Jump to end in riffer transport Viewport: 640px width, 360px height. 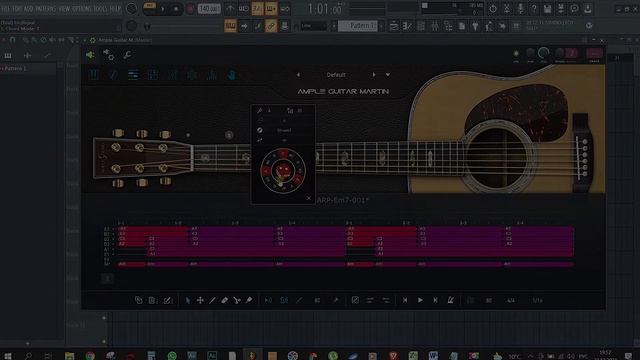click(x=435, y=300)
